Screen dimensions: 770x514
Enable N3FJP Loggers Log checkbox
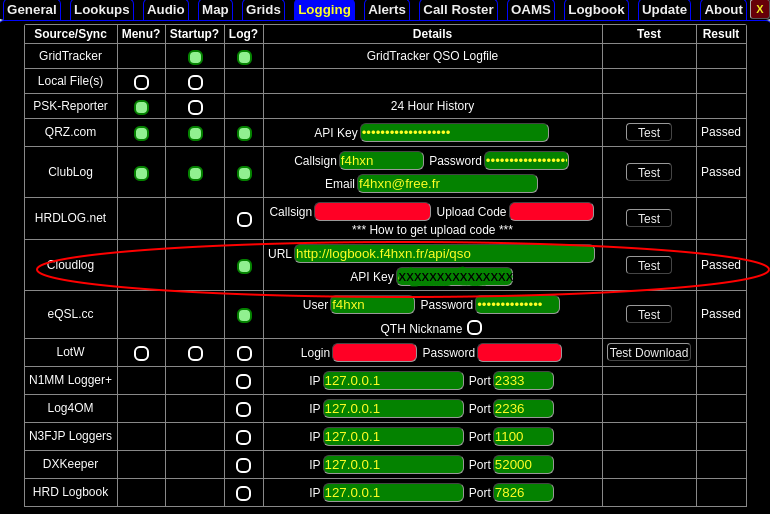(244, 437)
